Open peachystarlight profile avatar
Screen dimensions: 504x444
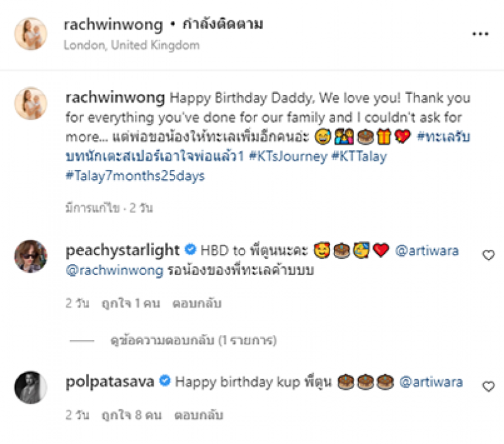click(x=31, y=256)
